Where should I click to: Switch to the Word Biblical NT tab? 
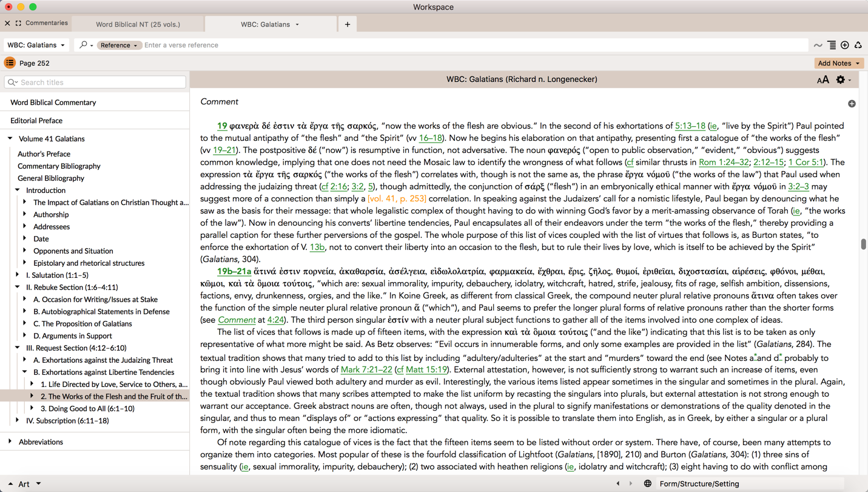click(x=138, y=24)
